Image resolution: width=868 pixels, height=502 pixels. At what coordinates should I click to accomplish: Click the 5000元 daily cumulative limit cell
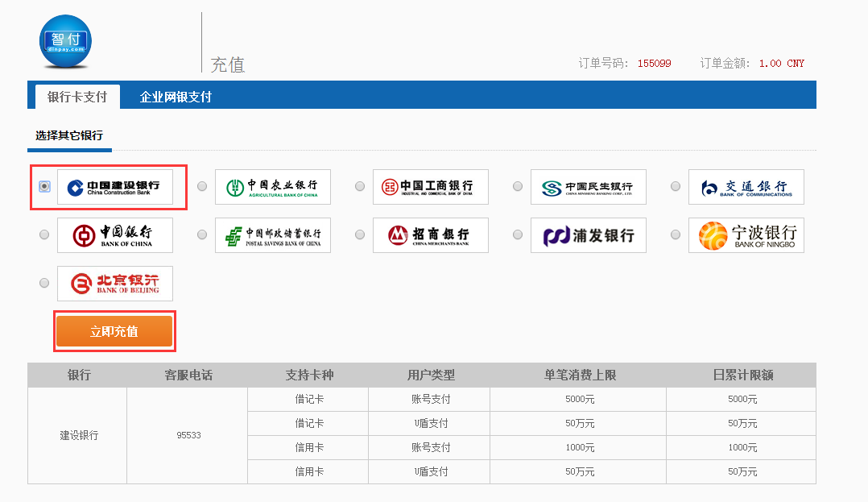(x=742, y=400)
